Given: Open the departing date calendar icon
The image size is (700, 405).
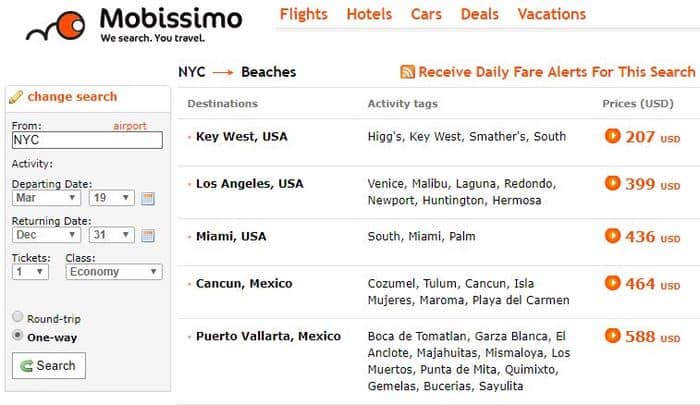Looking at the screenshot, I should tap(148, 198).
